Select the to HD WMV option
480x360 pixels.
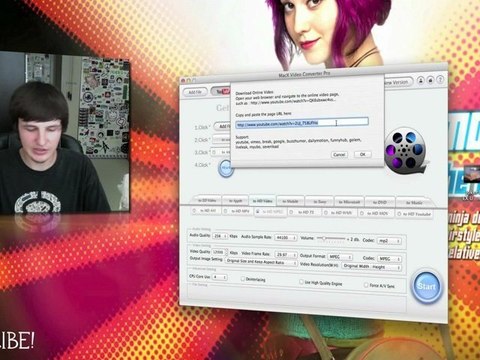339,212
